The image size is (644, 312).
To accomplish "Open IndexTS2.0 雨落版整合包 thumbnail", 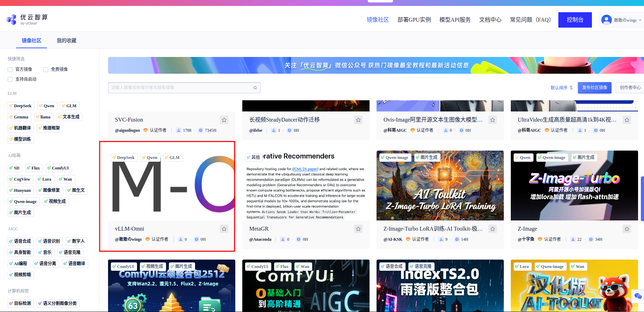I will (x=440, y=285).
